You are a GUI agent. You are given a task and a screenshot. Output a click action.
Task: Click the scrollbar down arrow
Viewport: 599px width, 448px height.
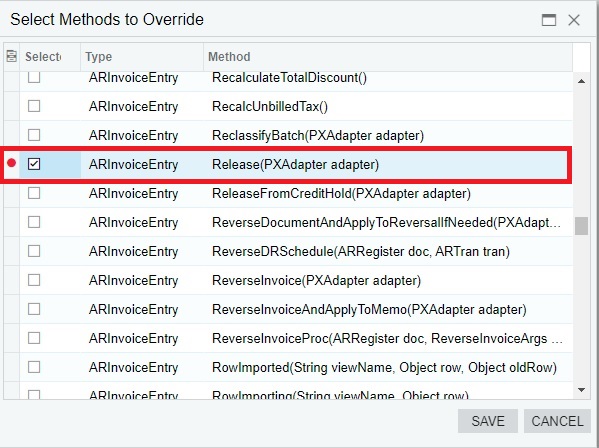pos(581,390)
